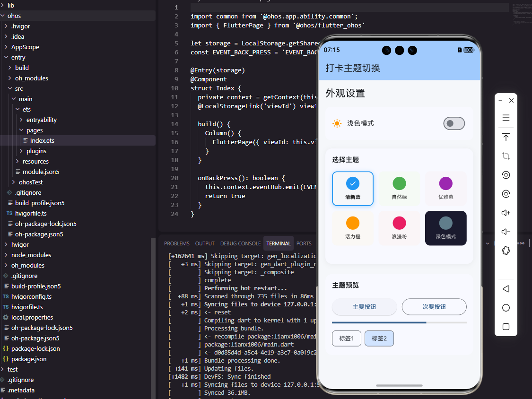This screenshot has height=399, width=532.
Task: Select the Index.ets file
Action: [x=42, y=140]
